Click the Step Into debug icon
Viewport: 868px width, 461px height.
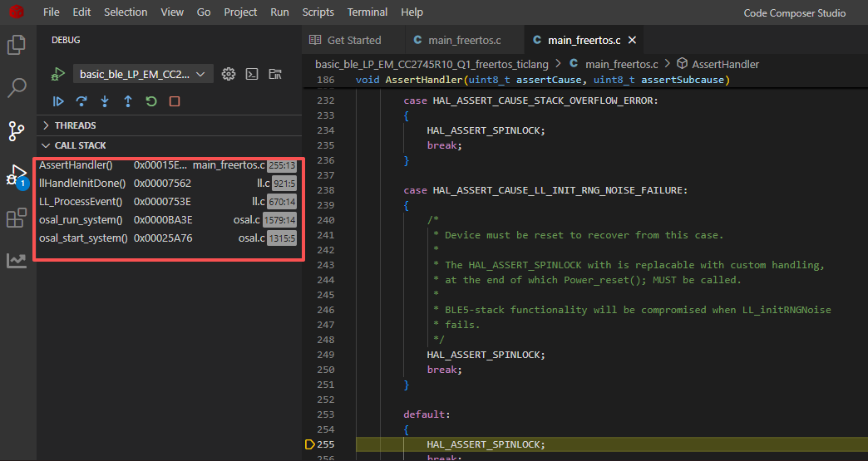tap(105, 101)
